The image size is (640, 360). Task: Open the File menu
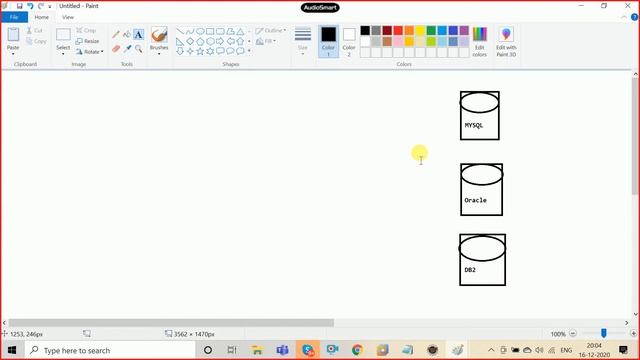point(14,17)
